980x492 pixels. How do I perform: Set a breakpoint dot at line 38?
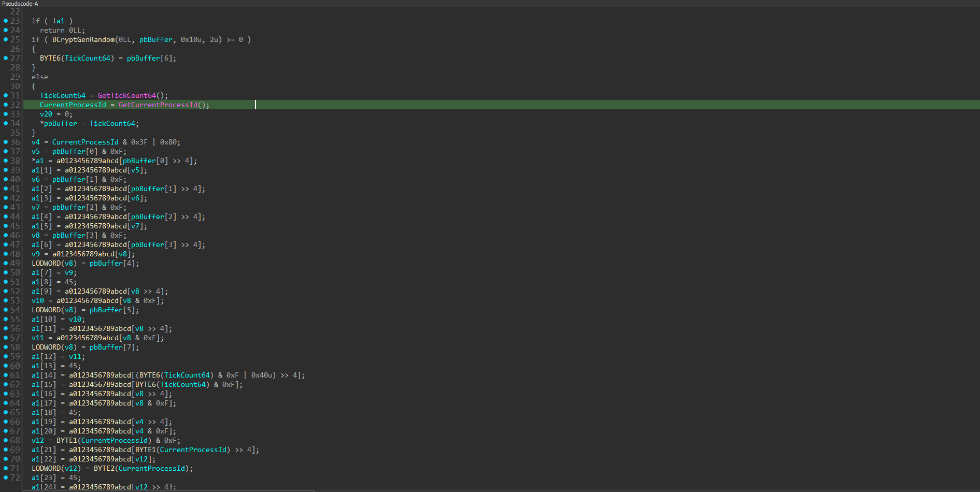6,161
